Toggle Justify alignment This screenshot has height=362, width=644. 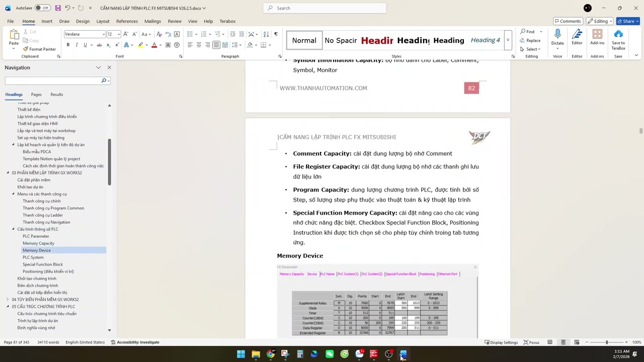click(x=216, y=45)
